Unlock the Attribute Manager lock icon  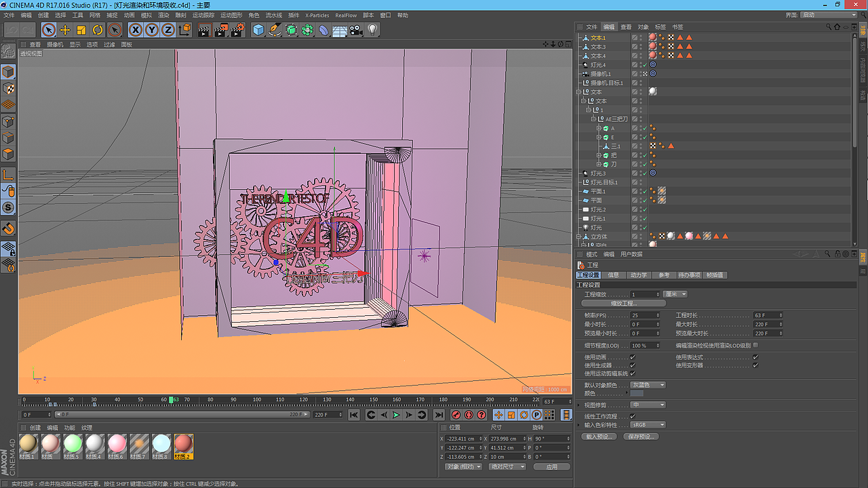click(x=836, y=254)
